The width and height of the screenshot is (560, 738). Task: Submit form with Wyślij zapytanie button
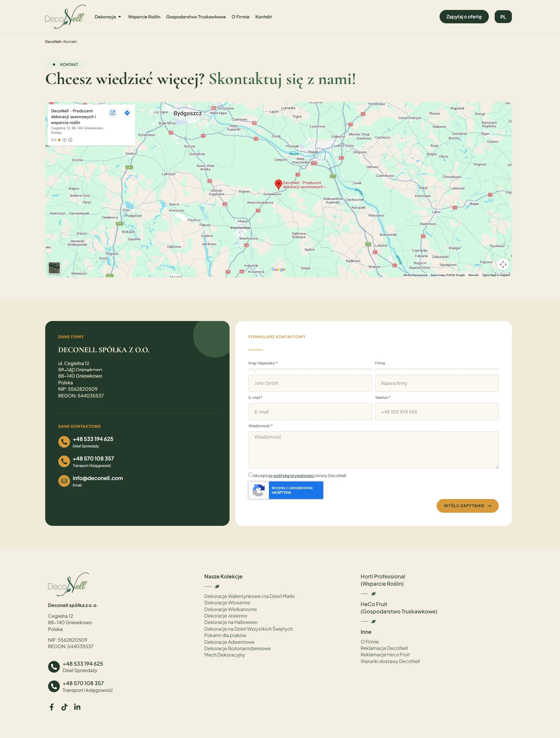pos(467,506)
